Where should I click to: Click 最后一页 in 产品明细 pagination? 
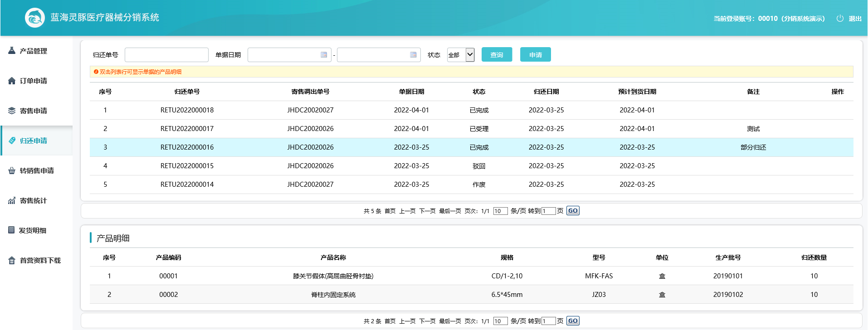(x=450, y=321)
